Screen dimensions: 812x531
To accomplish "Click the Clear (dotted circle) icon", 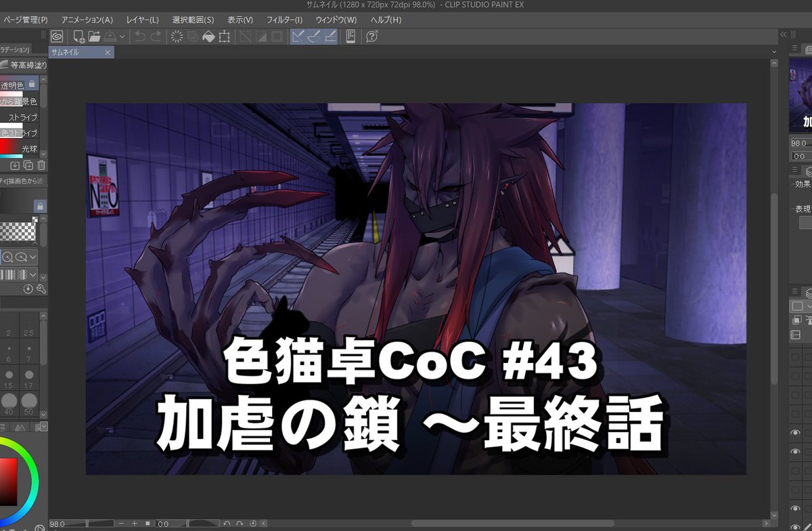I will 177,37.
